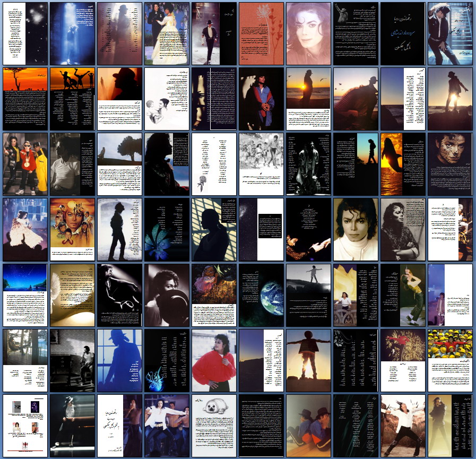This screenshot has width=476, height=459.
Task: Open the black title page with blue calligraphy
Action: click(x=402, y=33)
